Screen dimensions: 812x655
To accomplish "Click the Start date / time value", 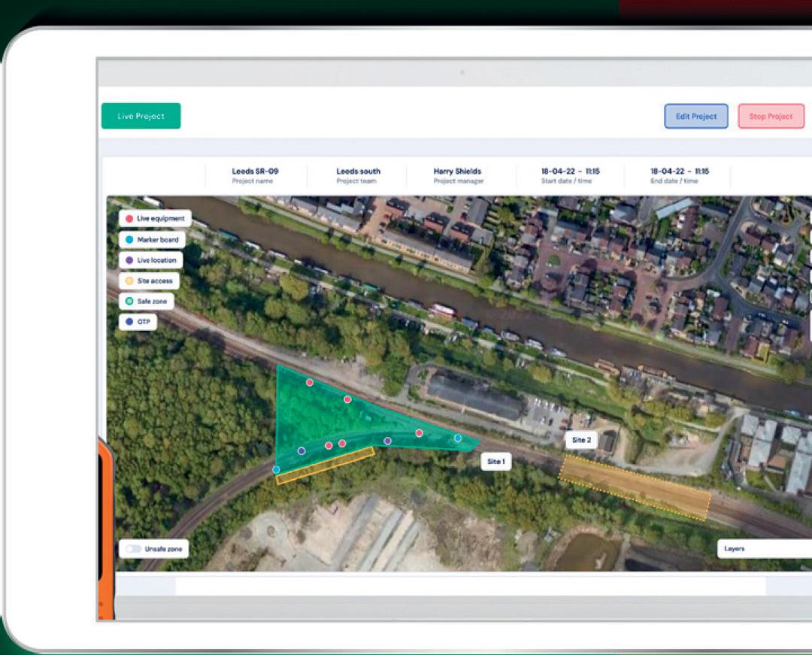I will (x=570, y=171).
